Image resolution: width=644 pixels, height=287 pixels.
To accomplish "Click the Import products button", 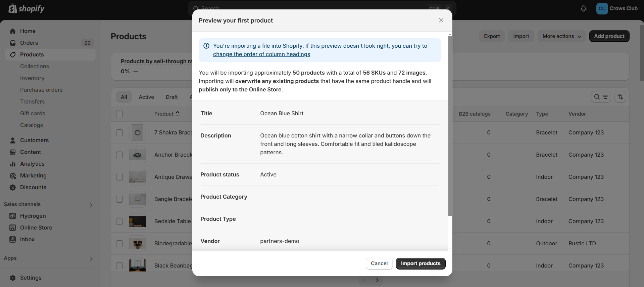I will point(420,263).
